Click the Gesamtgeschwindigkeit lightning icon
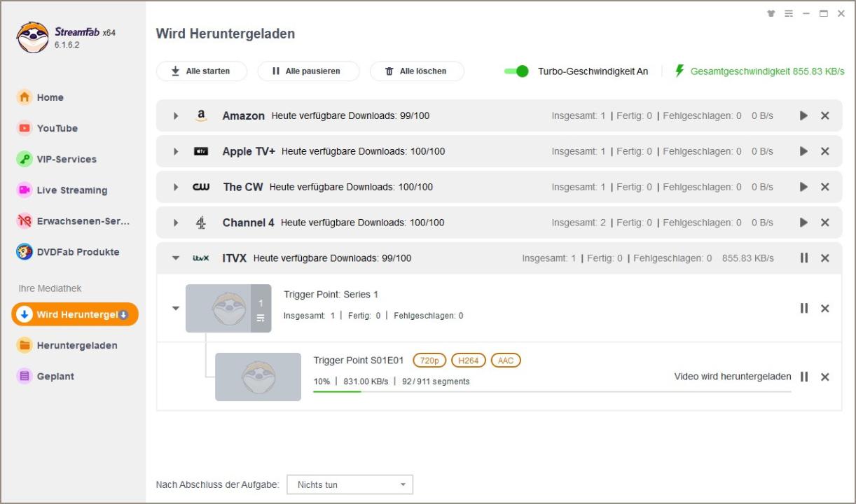This screenshot has width=856, height=504. click(679, 71)
